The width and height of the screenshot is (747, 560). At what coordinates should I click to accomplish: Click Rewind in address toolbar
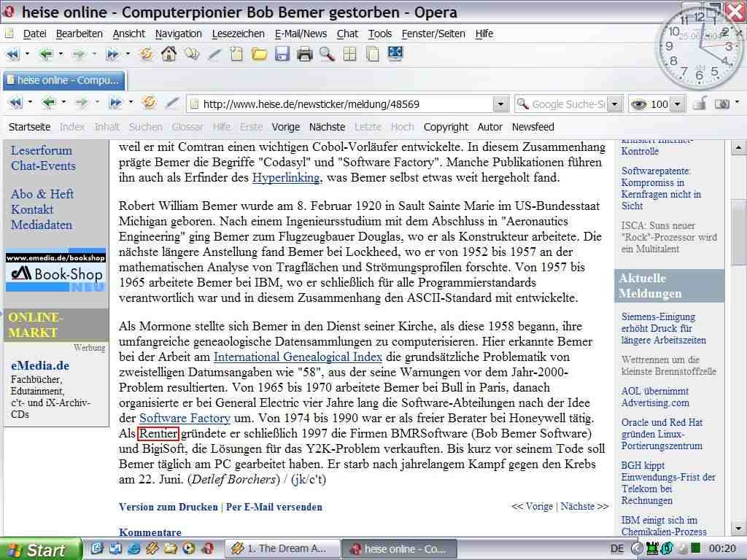coord(16,102)
